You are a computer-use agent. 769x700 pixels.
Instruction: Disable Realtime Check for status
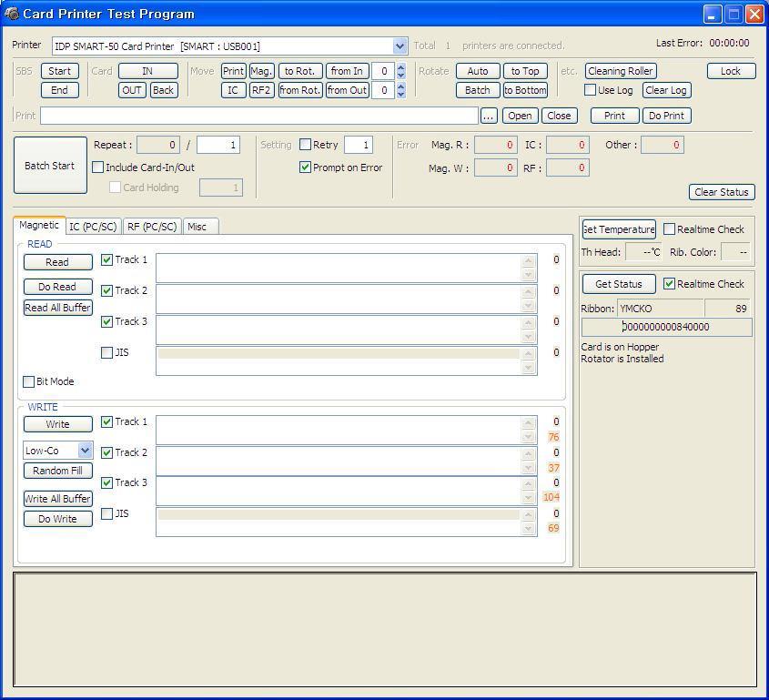pos(669,283)
